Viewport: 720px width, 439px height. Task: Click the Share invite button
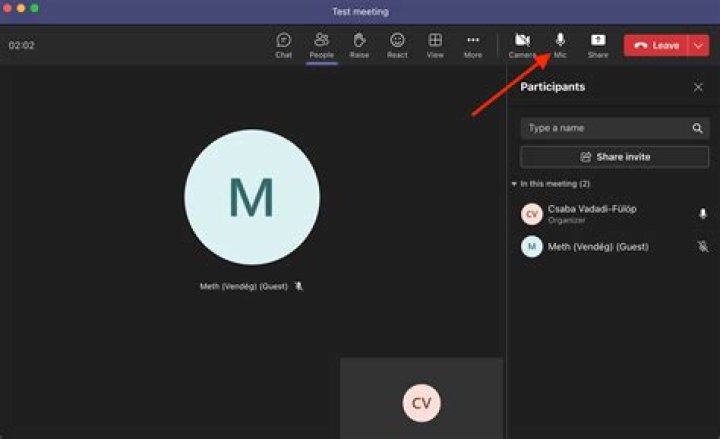(x=614, y=157)
